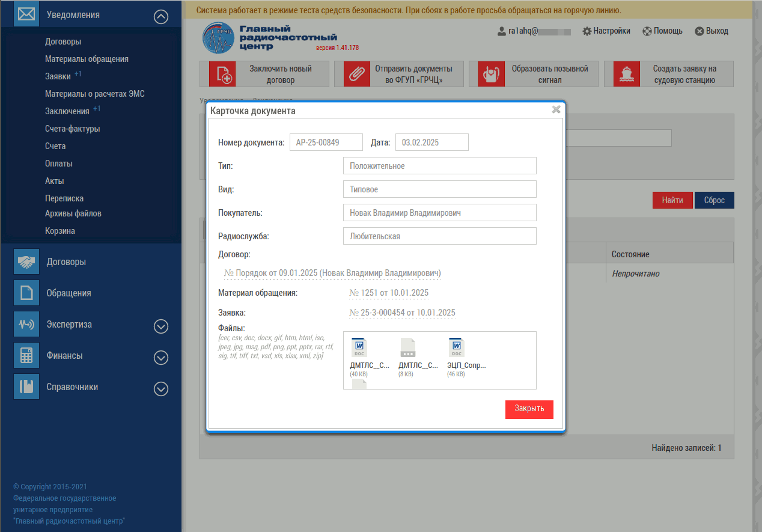This screenshot has height=532, width=762.
Task: Open Заявки notifications item
Action: click(x=58, y=76)
